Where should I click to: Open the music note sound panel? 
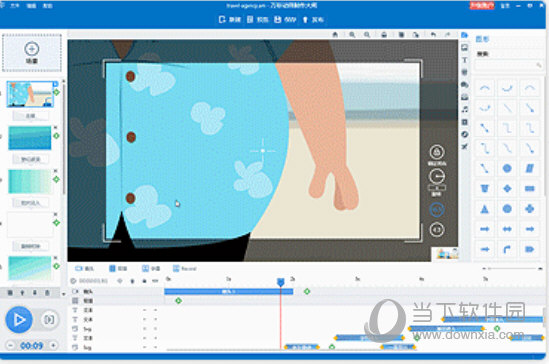pyautogui.click(x=465, y=109)
